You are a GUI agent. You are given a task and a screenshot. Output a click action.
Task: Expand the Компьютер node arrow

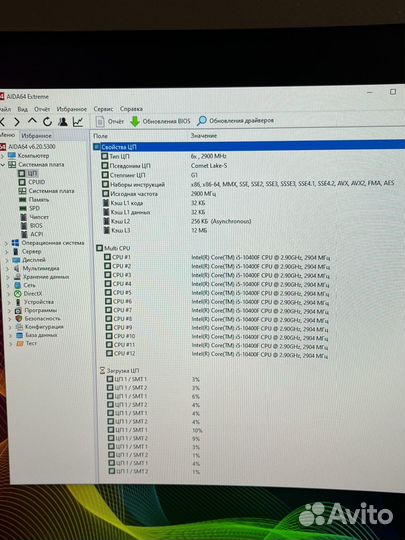(x=2, y=156)
